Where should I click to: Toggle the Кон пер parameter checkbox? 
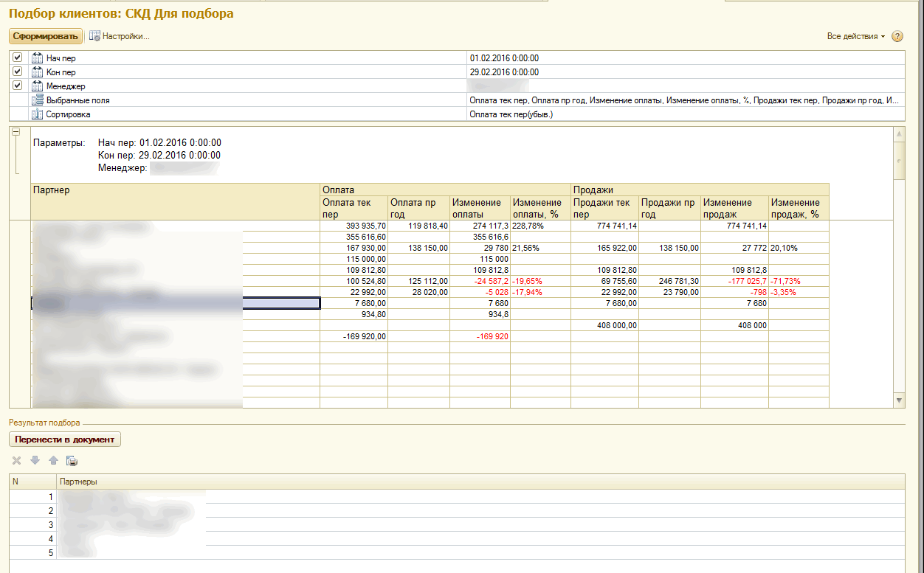[18, 72]
